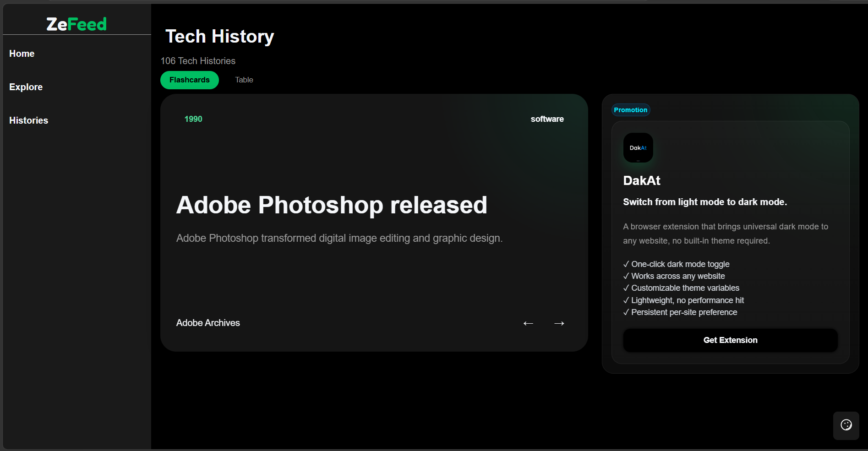Click the Promotion badge
Image resolution: width=868 pixels, height=451 pixels.
[631, 110]
